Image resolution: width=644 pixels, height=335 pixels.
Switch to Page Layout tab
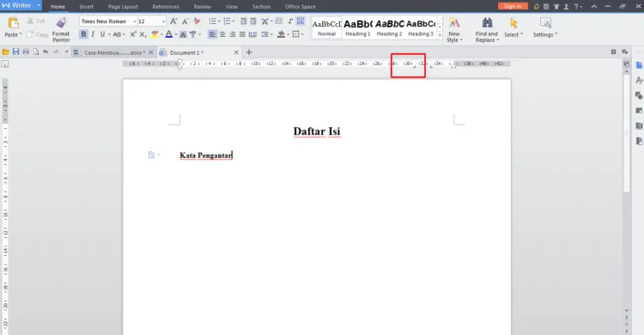pyautogui.click(x=123, y=7)
